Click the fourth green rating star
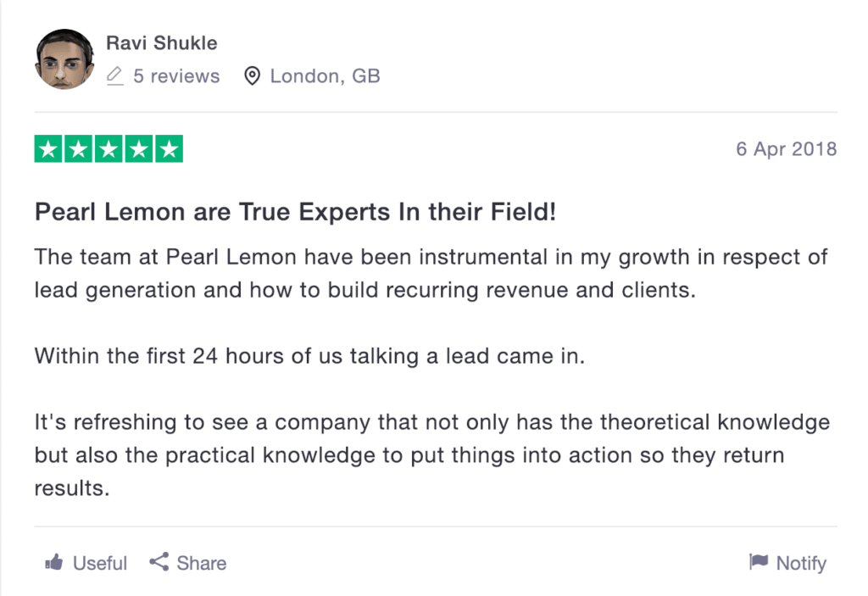868x596 pixels. pyautogui.click(x=139, y=149)
